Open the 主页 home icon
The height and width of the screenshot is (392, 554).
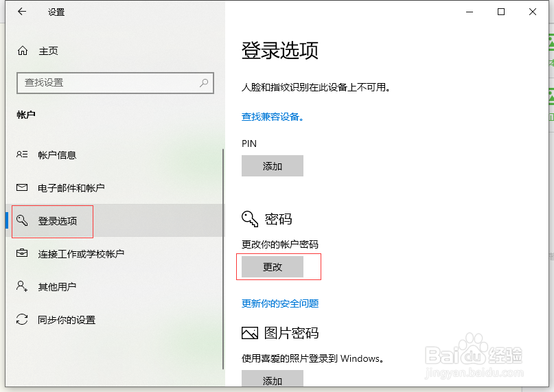23,51
